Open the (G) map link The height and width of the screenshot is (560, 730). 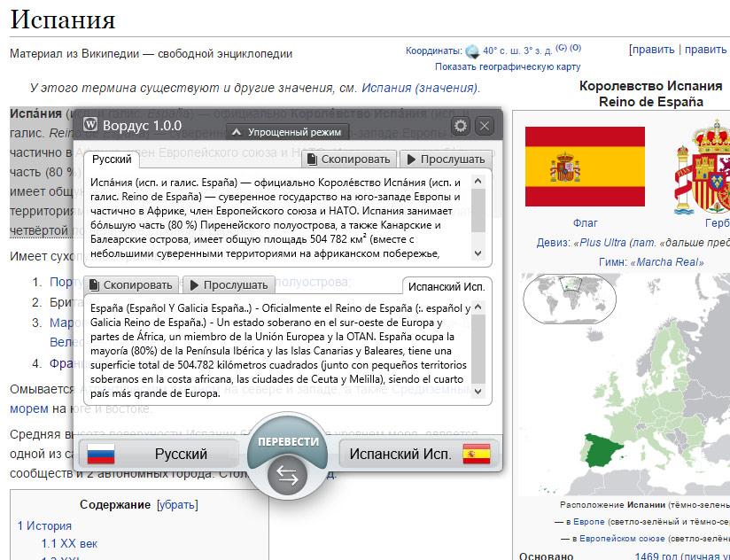tap(561, 48)
